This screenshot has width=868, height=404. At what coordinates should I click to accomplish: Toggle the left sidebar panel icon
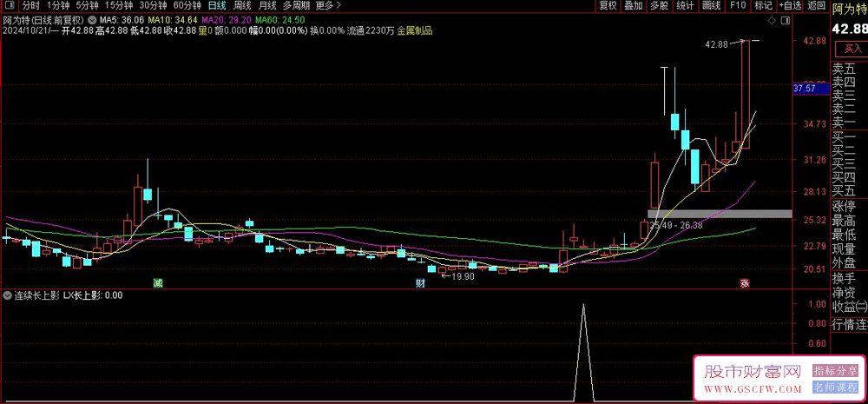coord(10,5)
